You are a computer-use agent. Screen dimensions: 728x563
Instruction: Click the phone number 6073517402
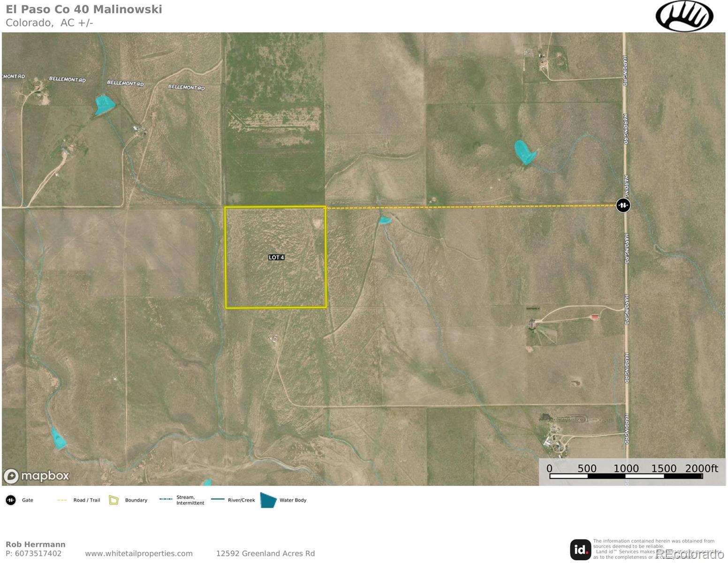coord(38,554)
